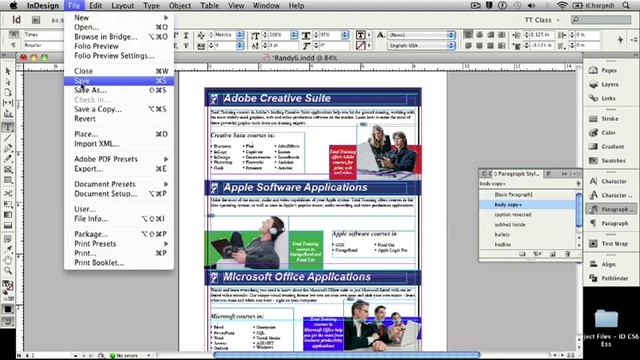Select the Note tool
Viewport: 640px width, 360px height.
(8, 239)
